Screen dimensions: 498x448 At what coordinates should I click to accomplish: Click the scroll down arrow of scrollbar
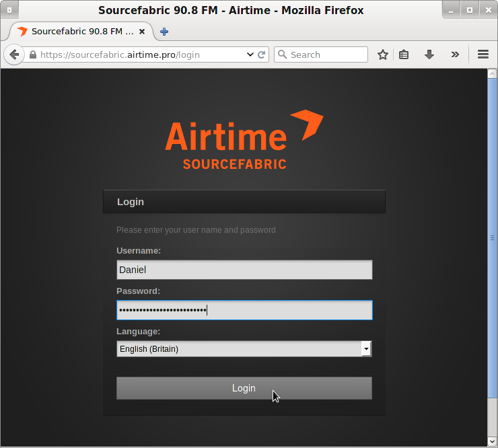tap(492, 441)
